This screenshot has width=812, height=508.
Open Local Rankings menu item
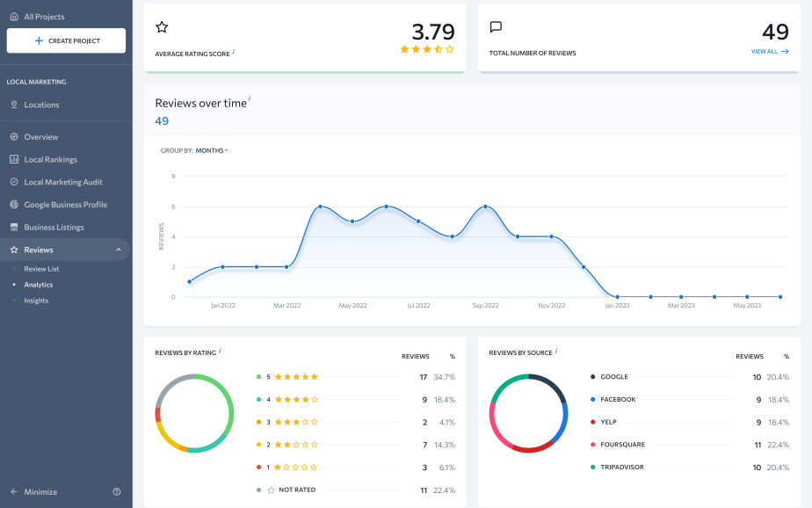(x=50, y=159)
